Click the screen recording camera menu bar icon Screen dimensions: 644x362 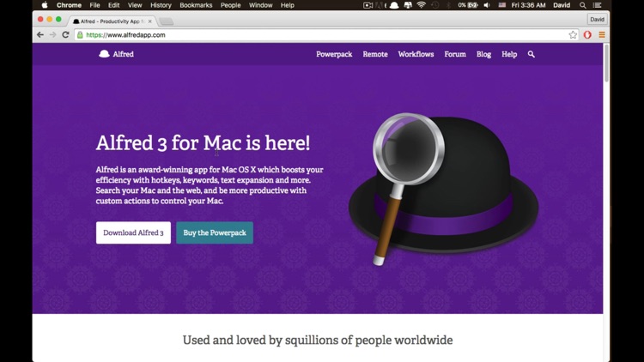368,5
